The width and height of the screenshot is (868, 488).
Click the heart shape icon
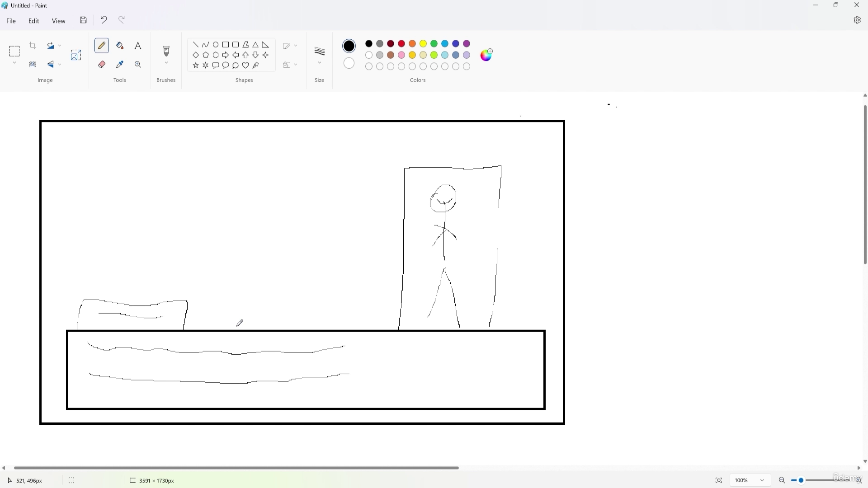coord(245,66)
